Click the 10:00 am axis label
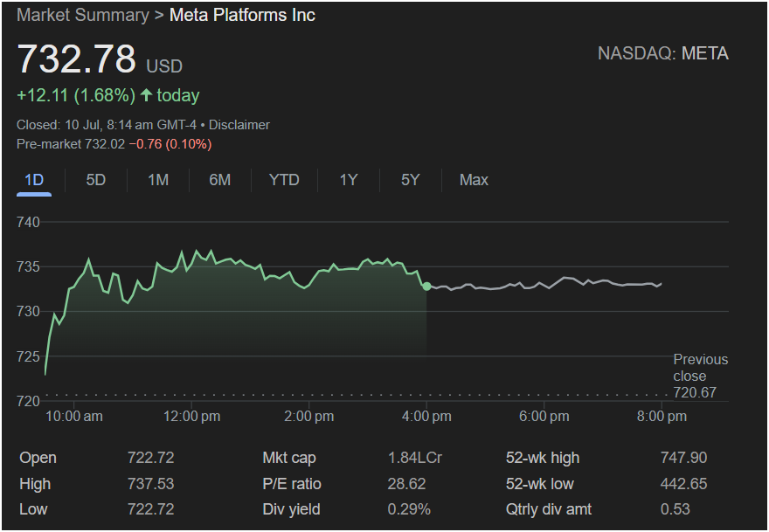The height and width of the screenshot is (532, 769). 74,417
